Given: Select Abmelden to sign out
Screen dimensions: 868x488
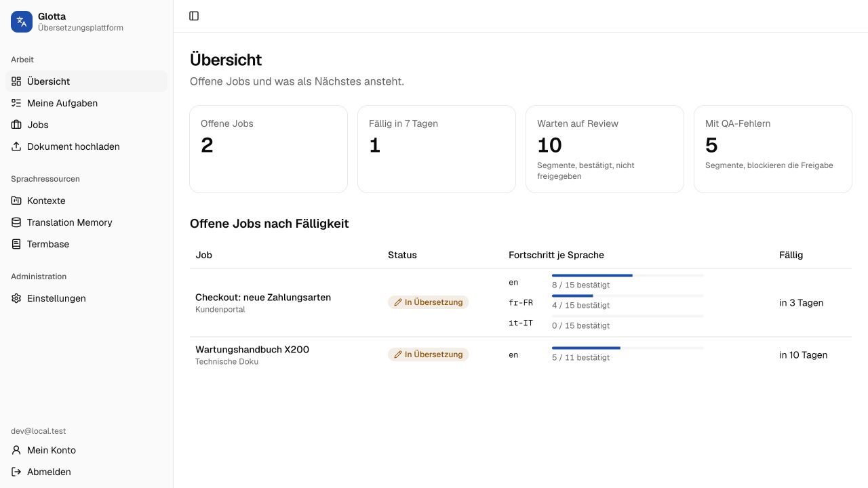Looking at the screenshot, I should 86,472.
